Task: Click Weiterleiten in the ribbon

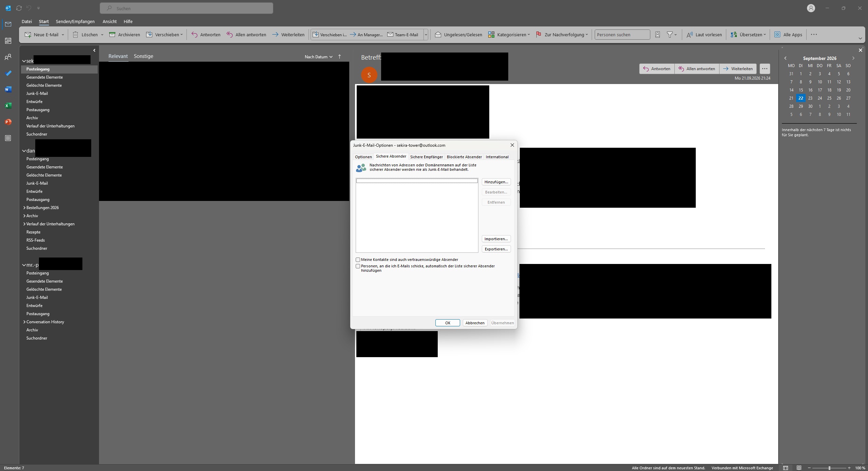Action: click(288, 35)
